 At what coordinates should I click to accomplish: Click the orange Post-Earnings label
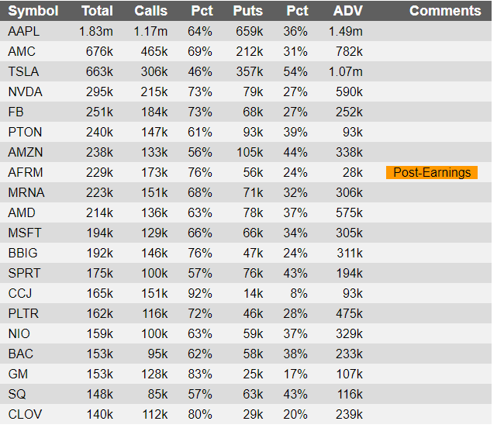click(x=432, y=173)
